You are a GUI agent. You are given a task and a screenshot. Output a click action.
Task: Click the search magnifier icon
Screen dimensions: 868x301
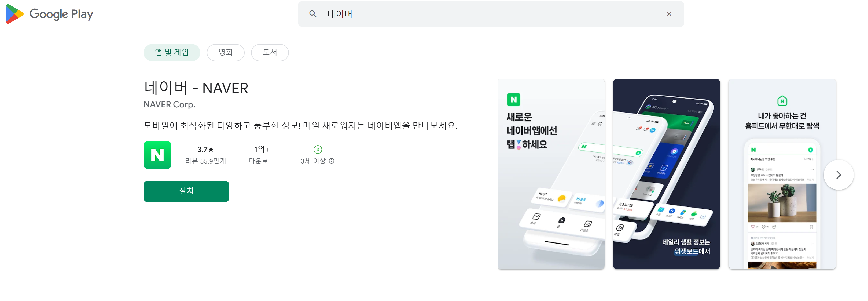[313, 14]
